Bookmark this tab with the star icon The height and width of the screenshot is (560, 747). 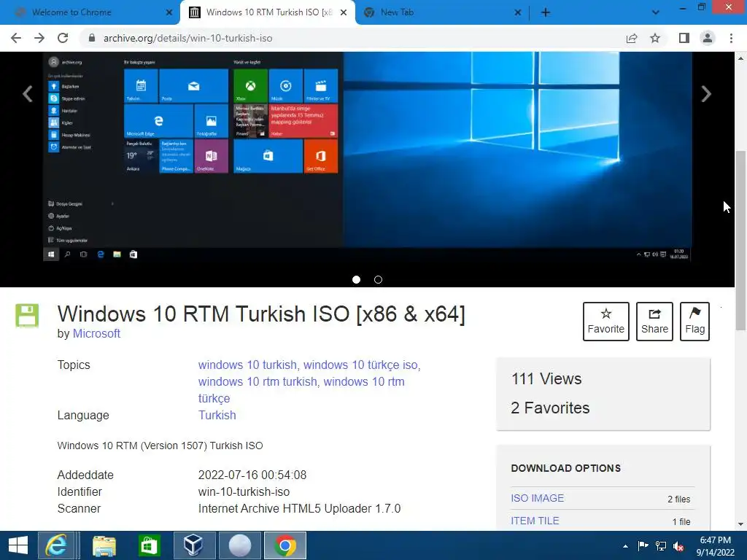655,38
